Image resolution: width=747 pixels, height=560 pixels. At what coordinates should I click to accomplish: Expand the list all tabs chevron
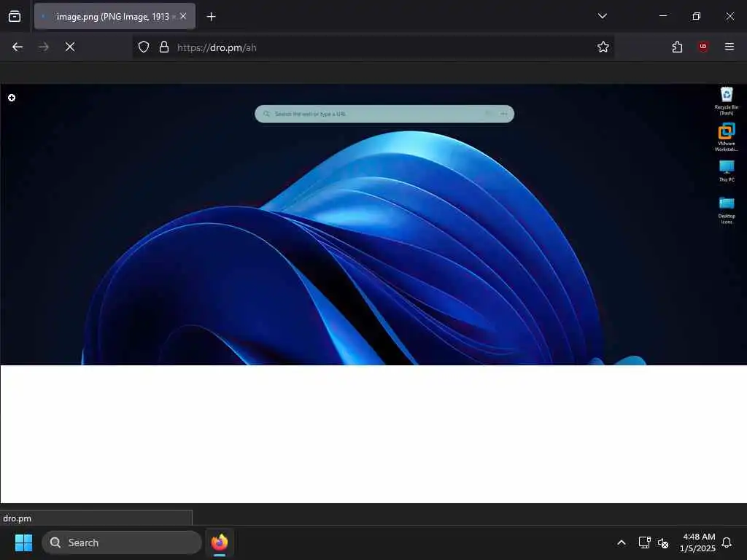point(602,16)
